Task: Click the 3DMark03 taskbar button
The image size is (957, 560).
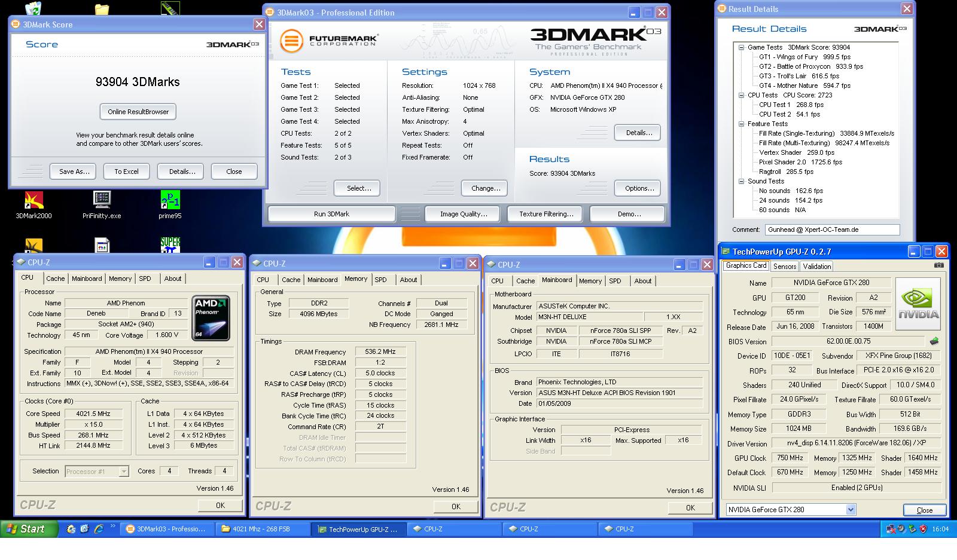Action: pos(167,529)
